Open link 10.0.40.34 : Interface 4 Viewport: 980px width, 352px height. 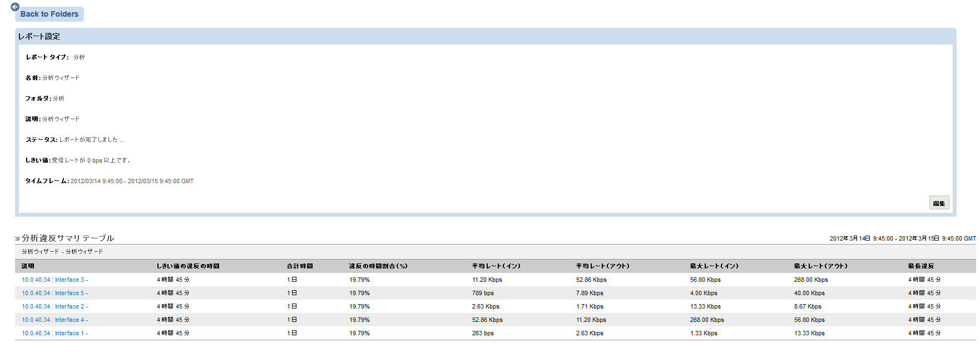coord(55,320)
